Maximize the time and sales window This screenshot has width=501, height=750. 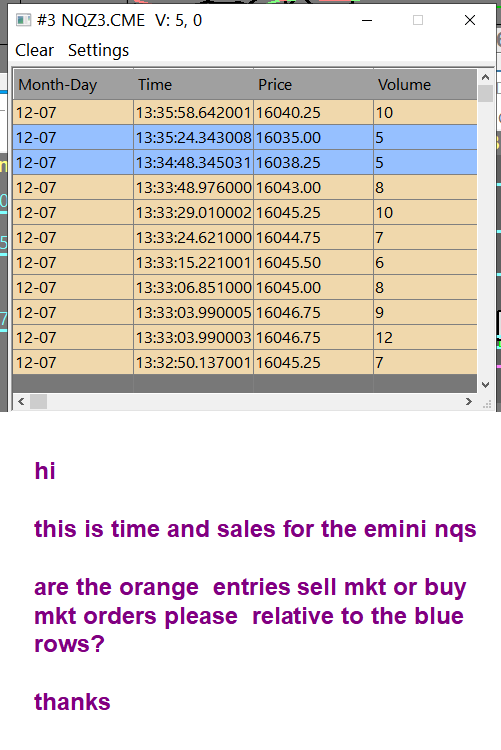click(418, 20)
